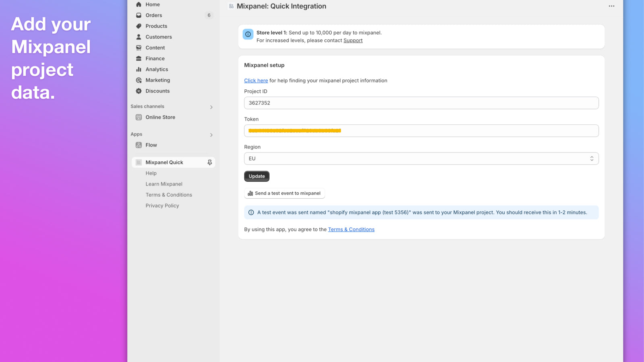The height and width of the screenshot is (362, 644).
Task: Click the pin icon beside Mixpanel Quick
Action: coord(209,162)
